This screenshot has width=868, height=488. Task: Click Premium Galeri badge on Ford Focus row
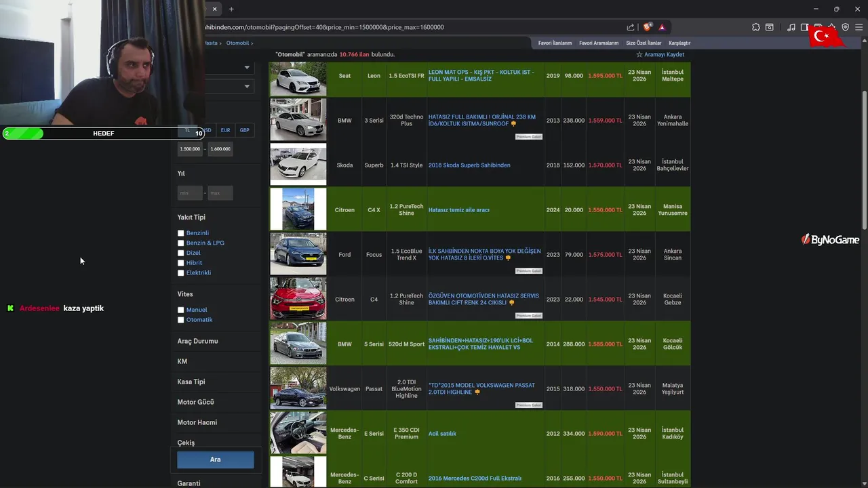529,271
